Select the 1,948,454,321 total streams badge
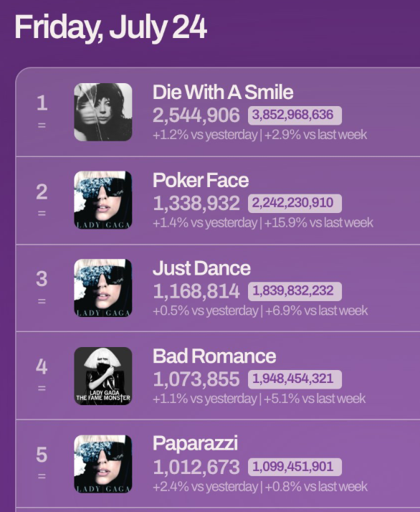Image resolution: width=420 pixels, height=512 pixels. pyautogui.click(x=295, y=379)
